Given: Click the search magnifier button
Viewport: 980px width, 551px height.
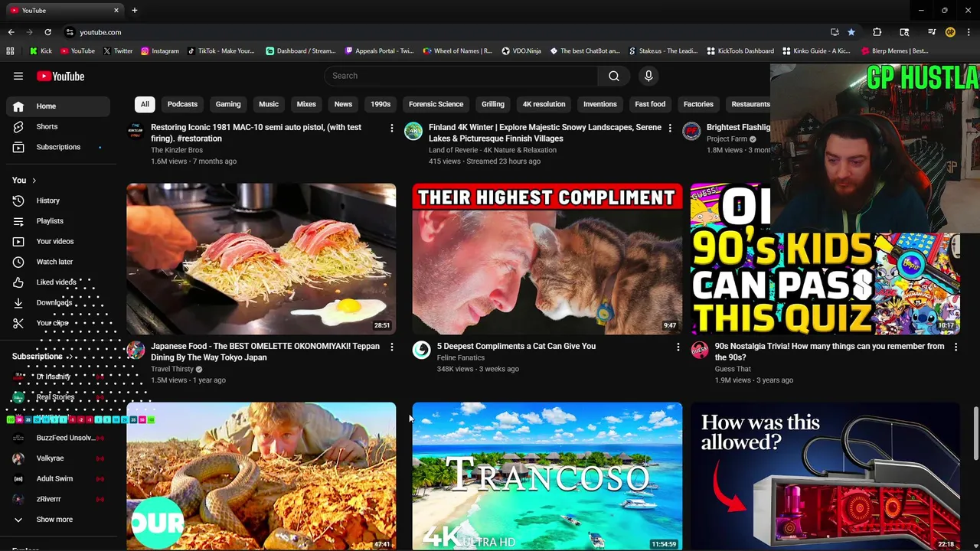Looking at the screenshot, I should pos(614,76).
